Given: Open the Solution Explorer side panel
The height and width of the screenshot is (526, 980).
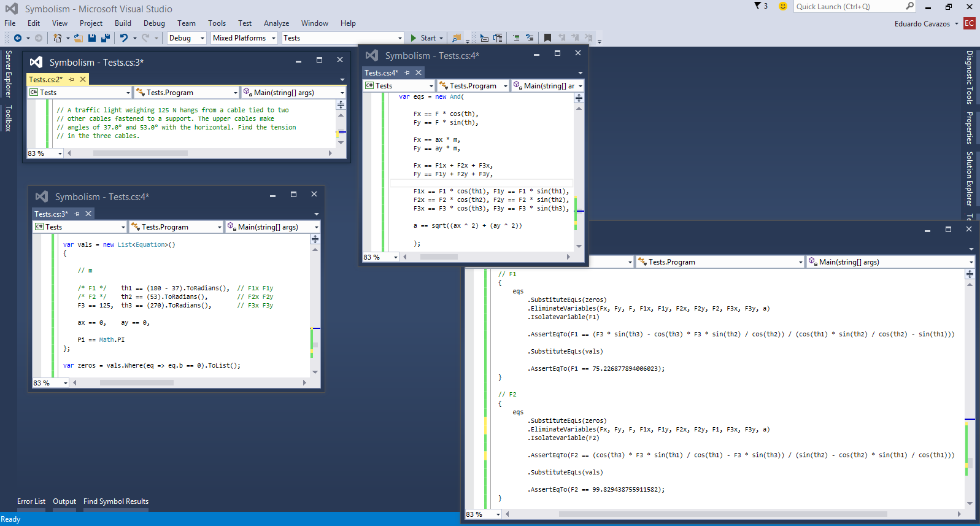Looking at the screenshot, I should tap(970, 179).
